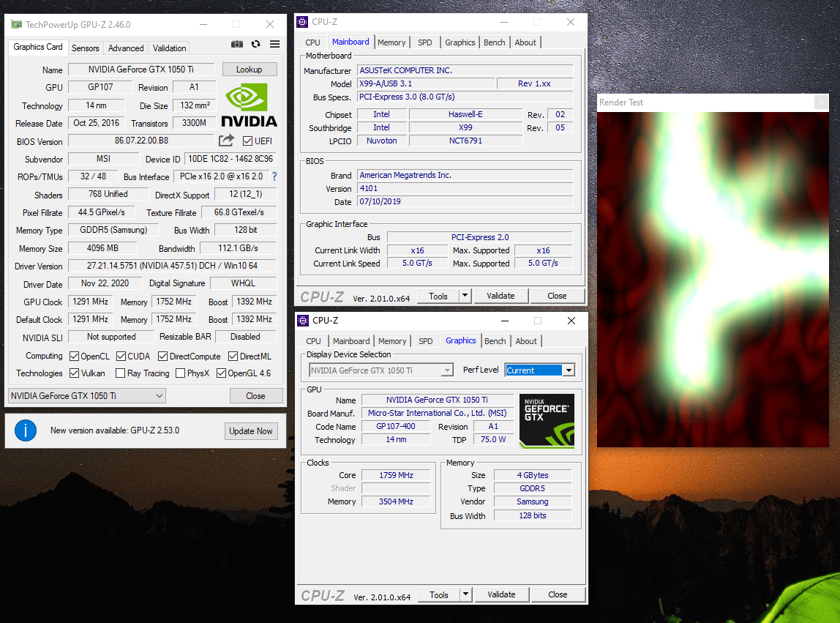Screen dimensions: 840x623
Task: Open CPU tab in upper CPU-Z window
Action: click(313, 42)
